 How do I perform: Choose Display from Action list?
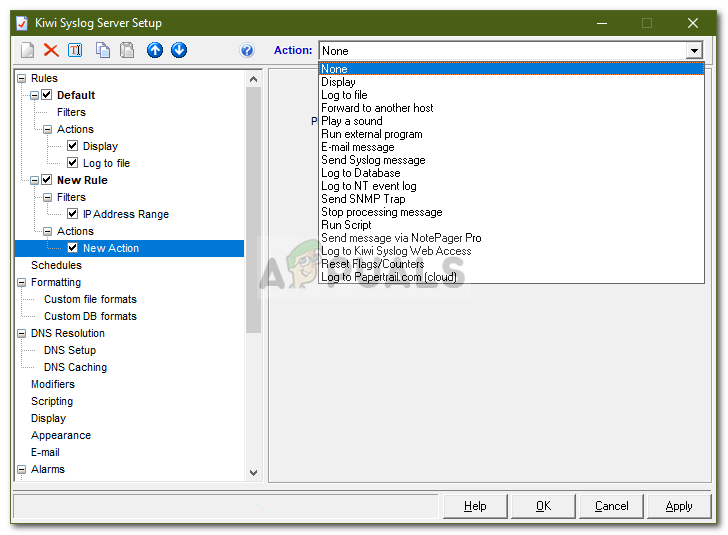pyautogui.click(x=511, y=82)
